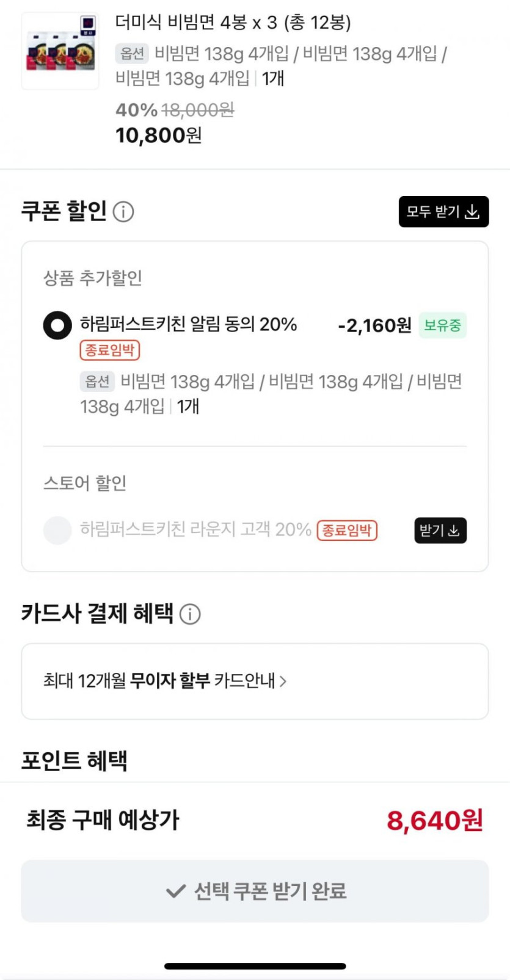Tap the info icon beside 쿠폰 할인
Viewport: 510px width, 980px height.
(x=123, y=212)
